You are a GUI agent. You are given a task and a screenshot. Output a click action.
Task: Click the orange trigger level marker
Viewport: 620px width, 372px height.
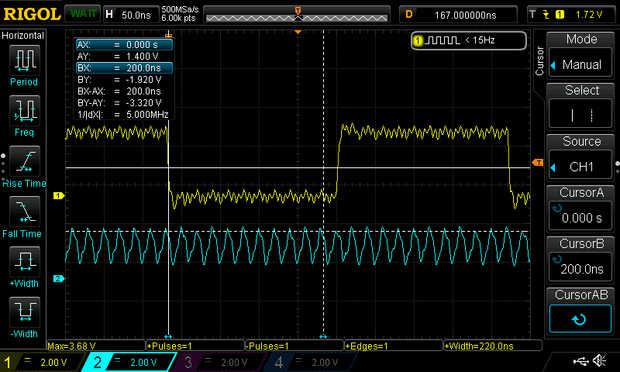click(537, 162)
